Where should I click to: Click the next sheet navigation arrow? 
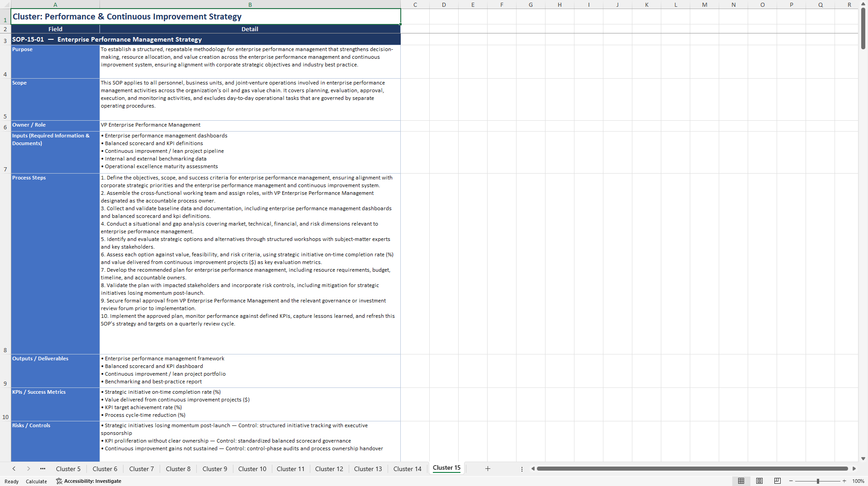(x=28, y=469)
